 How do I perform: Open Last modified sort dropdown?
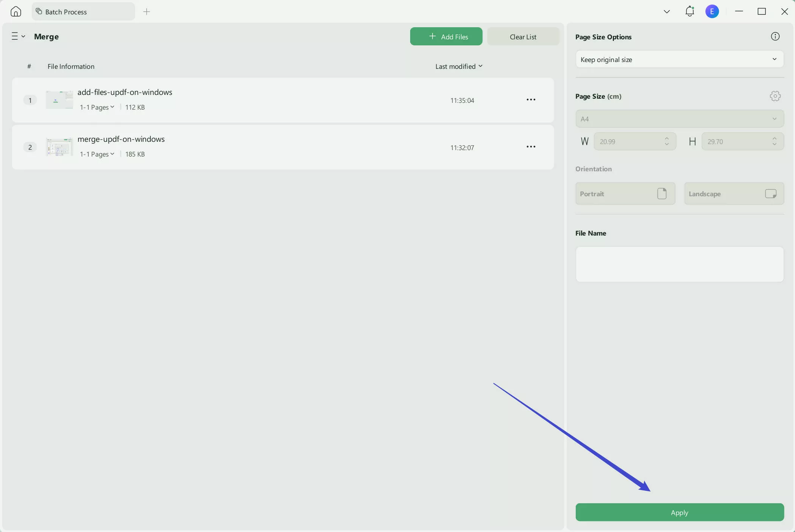459,66
